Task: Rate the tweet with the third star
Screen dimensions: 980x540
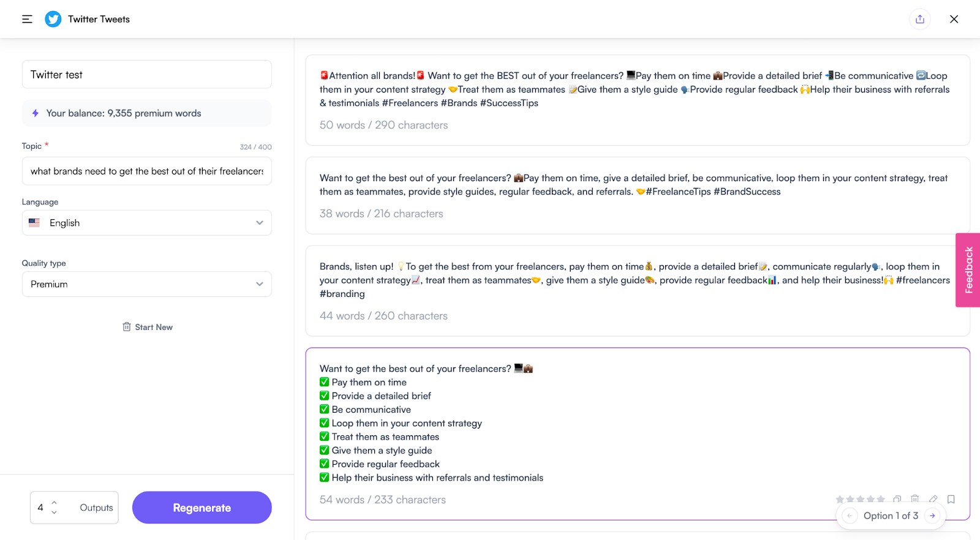Action: [x=861, y=500]
